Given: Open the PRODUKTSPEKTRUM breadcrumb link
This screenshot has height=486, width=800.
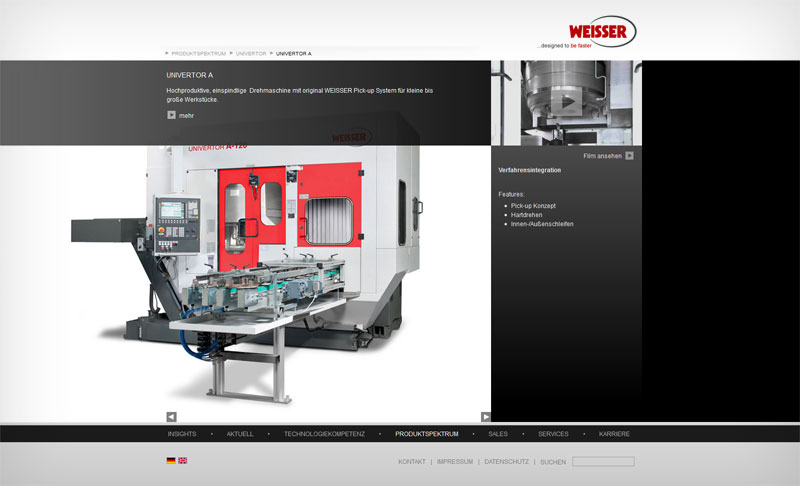Looking at the screenshot, I should tap(198, 54).
